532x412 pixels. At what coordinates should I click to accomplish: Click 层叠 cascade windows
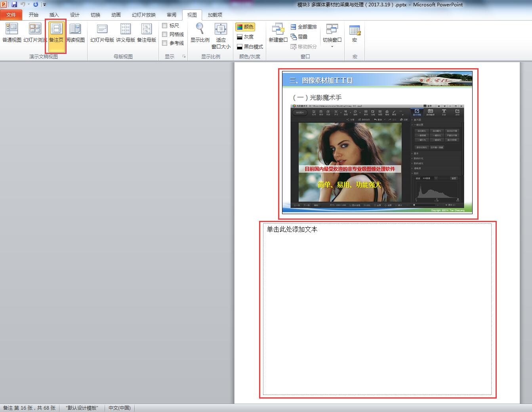299,36
